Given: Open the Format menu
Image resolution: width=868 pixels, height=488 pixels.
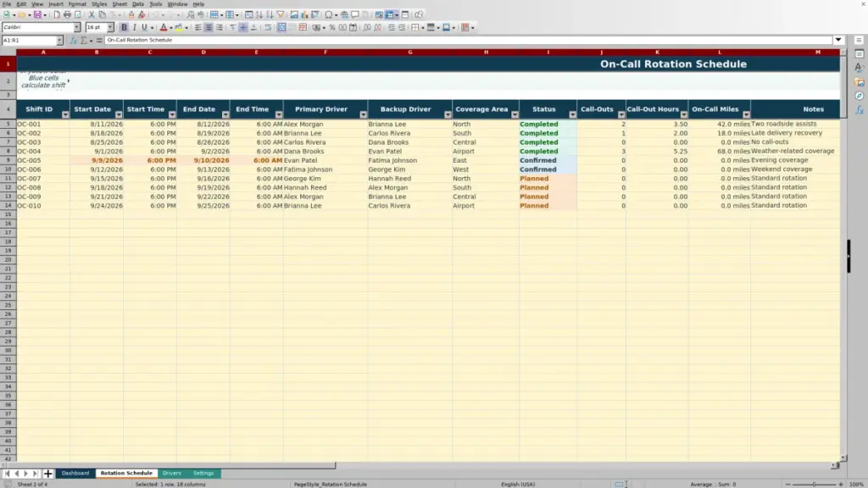Looking at the screenshot, I should (x=77, y=4).
